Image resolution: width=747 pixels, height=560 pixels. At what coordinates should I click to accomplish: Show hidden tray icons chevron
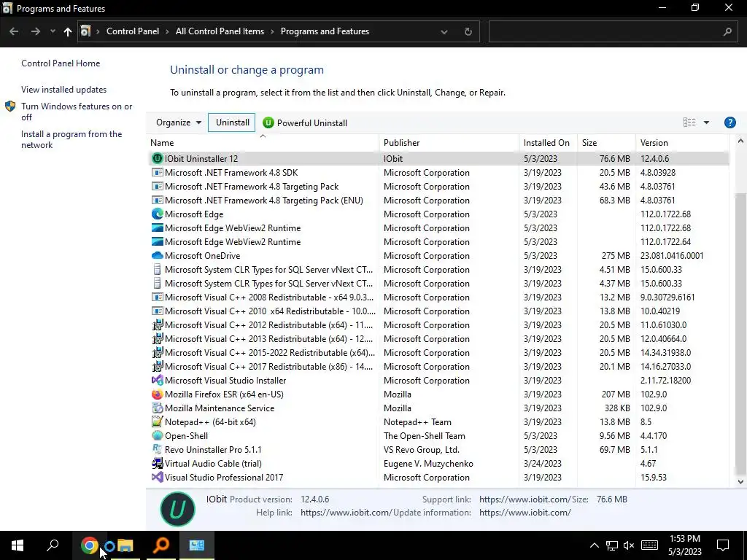coord(594,545)
